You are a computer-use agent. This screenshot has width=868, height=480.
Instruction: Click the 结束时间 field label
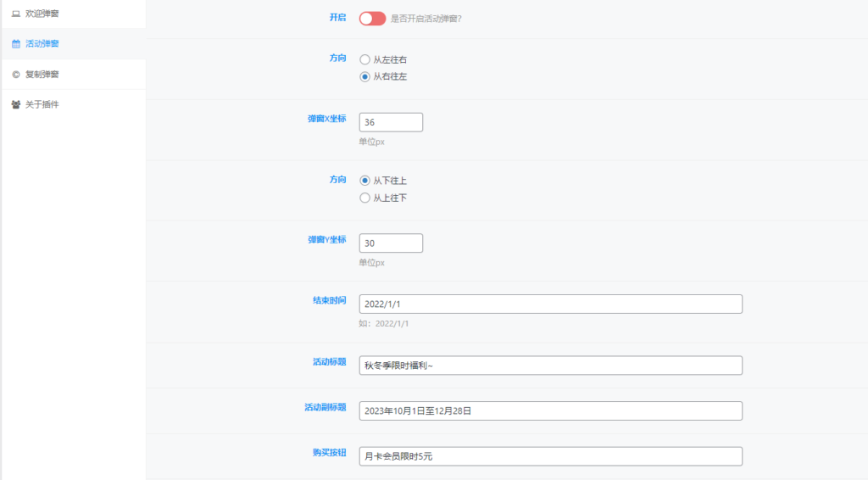(330, 300)
